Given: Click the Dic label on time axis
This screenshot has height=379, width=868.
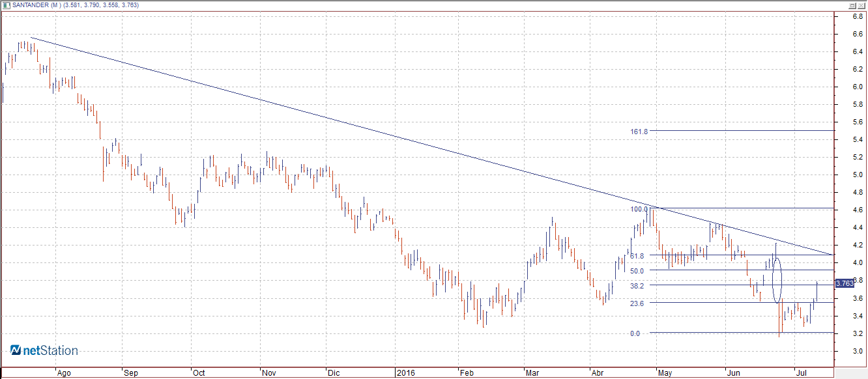Looking at the screenshot, I should (334, 374).
